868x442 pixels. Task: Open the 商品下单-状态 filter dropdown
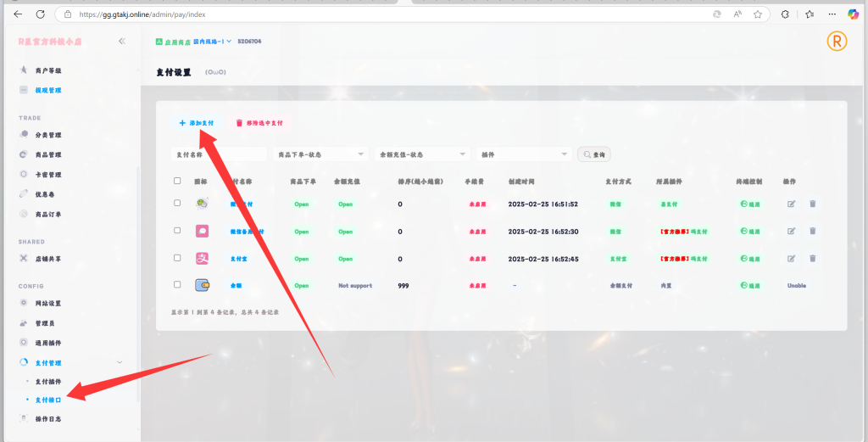[x=320, y=154]
